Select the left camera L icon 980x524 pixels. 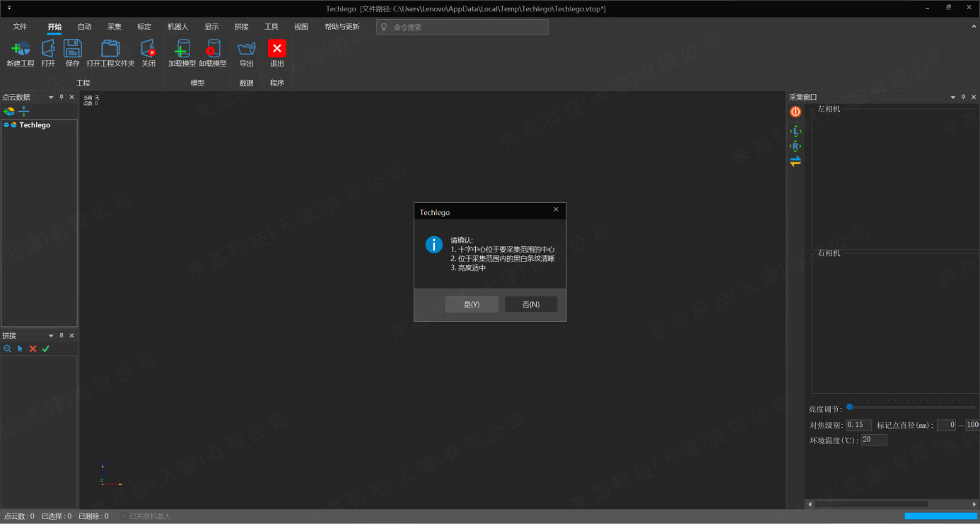point(795,131)
